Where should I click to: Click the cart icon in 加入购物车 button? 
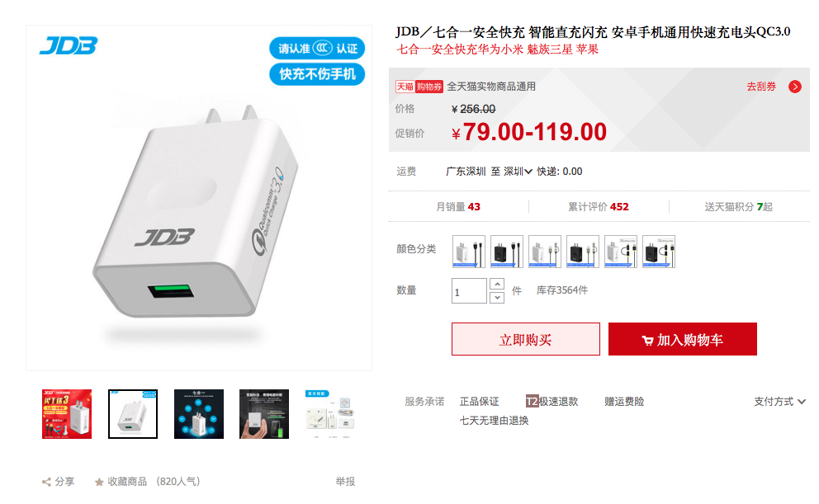point(647,341)
